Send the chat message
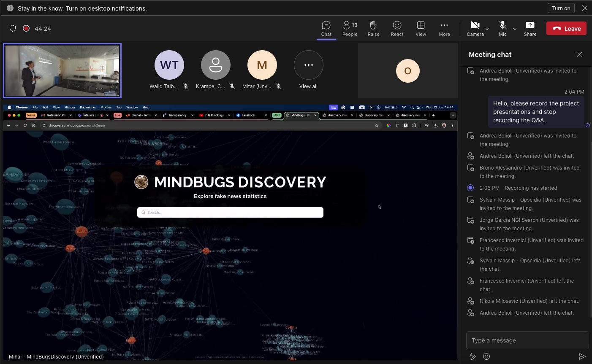The width and height of the screenshot is (592, 364). pyautogui.click(x=582, y=356)
